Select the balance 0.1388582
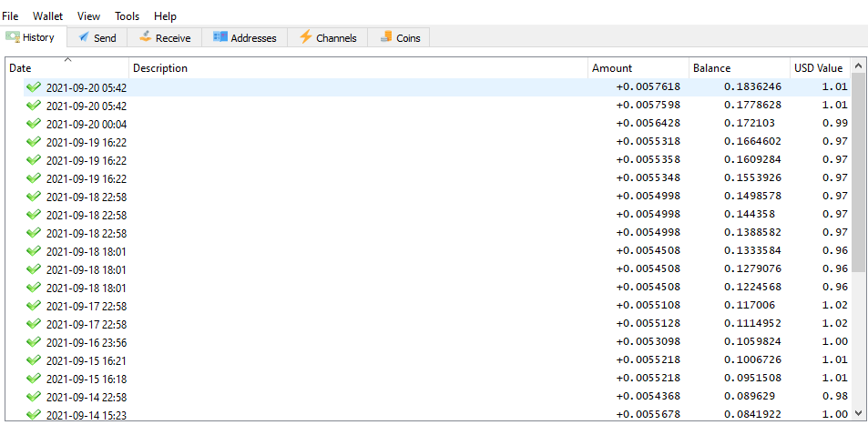The height and width of the screenshot is (425, 868). tap(753, 233)
